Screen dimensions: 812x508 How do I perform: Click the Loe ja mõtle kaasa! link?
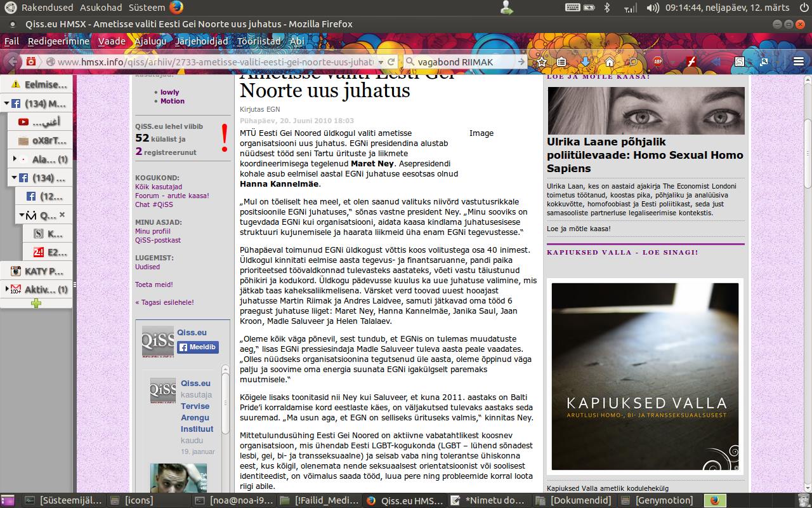pos(579,229)
